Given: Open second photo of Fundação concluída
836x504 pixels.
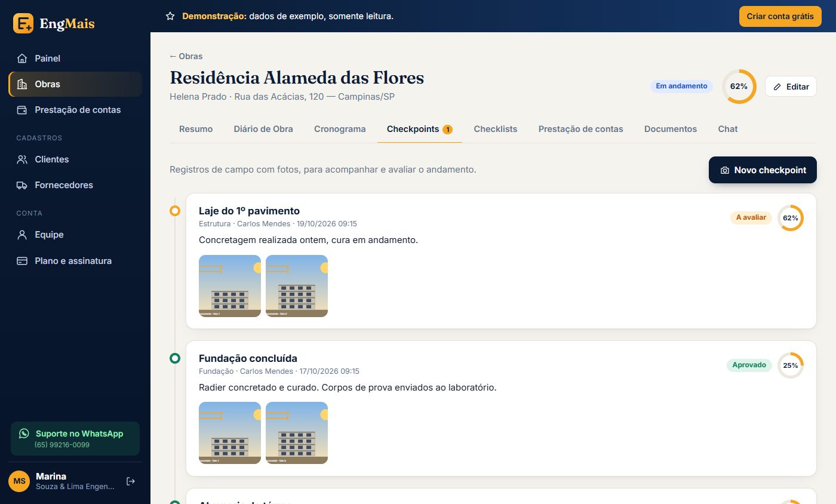Looking at the screenshot, I should point(297,433).
